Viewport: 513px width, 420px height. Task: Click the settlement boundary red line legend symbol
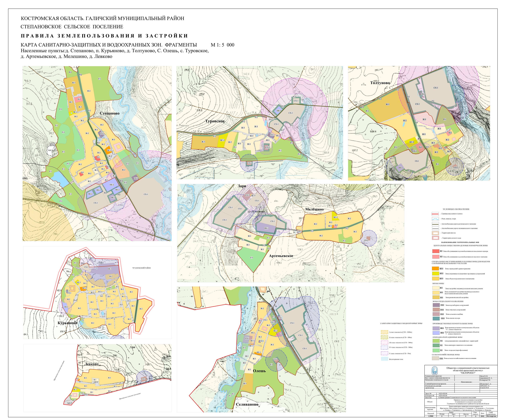tap(435, 214)
